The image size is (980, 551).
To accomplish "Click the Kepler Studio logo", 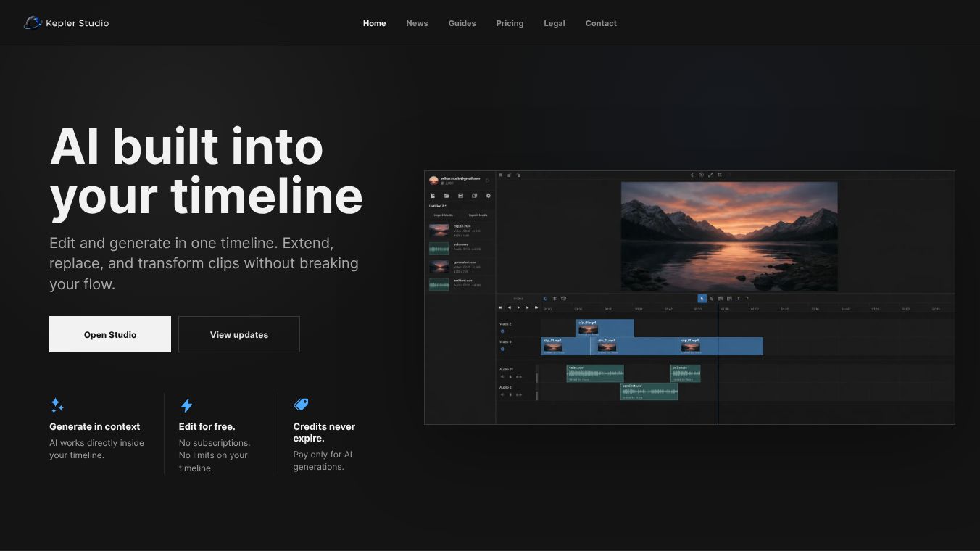I will click(x=66, y=23).
